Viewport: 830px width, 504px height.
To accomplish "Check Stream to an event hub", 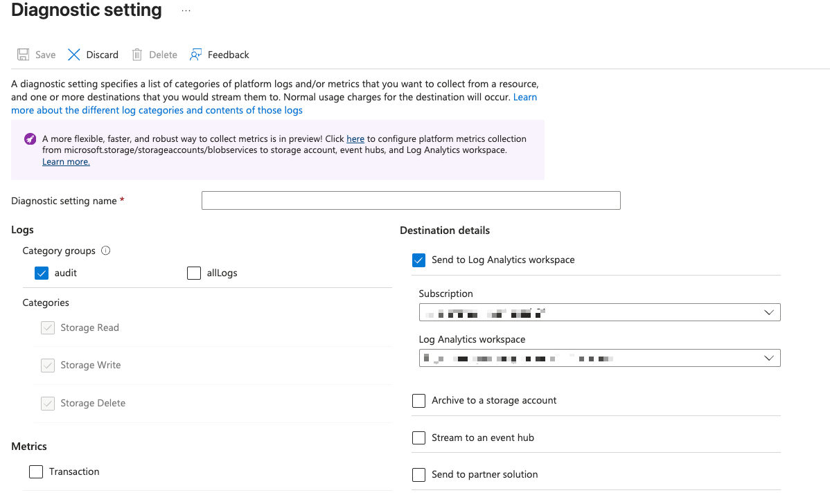I will coord(418,438).
